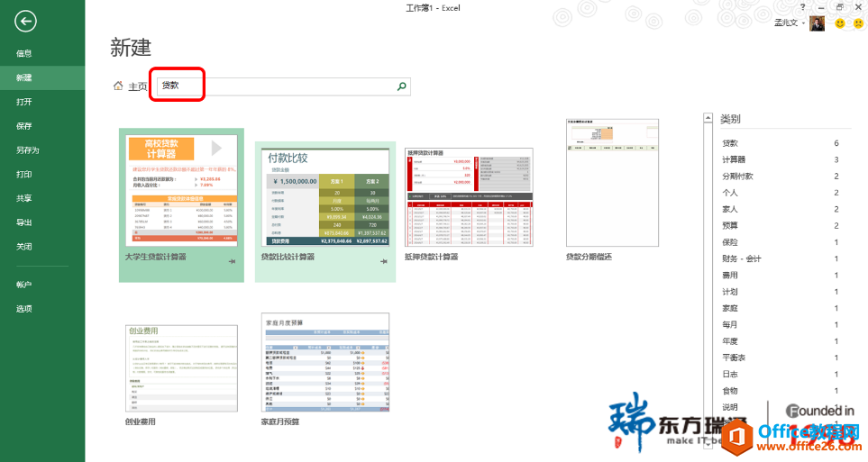
Task: Click the user profile picture
Action: (x=817, y=23)
